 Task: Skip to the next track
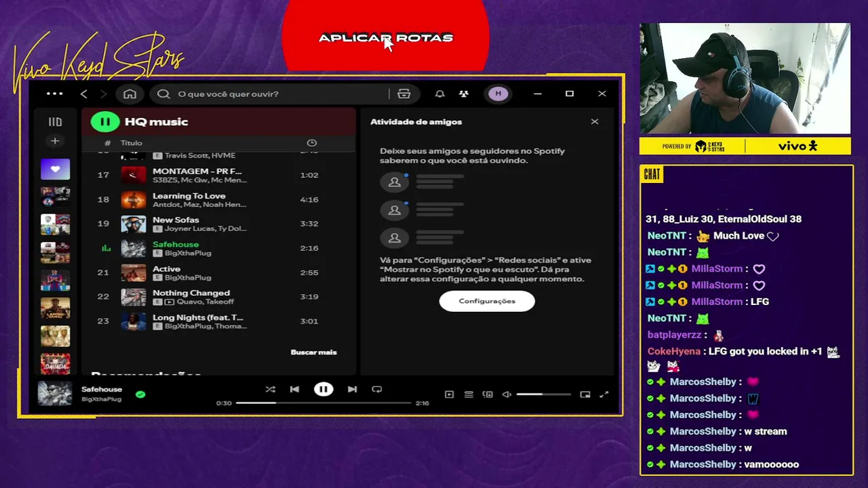(x=352, y=389)
